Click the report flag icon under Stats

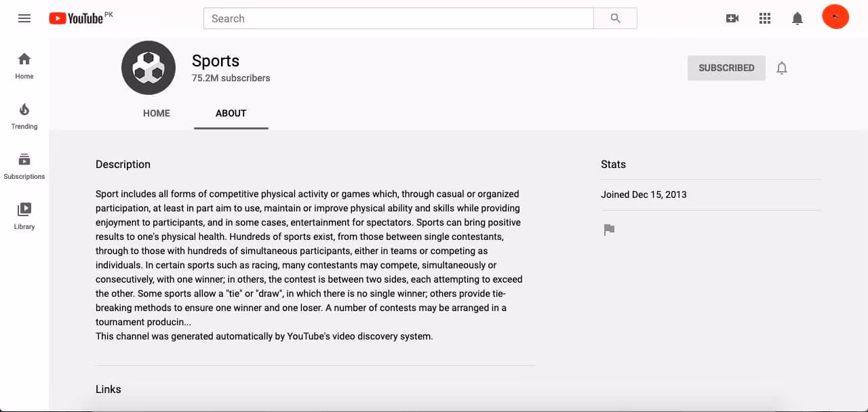click(x=609, y=230)
